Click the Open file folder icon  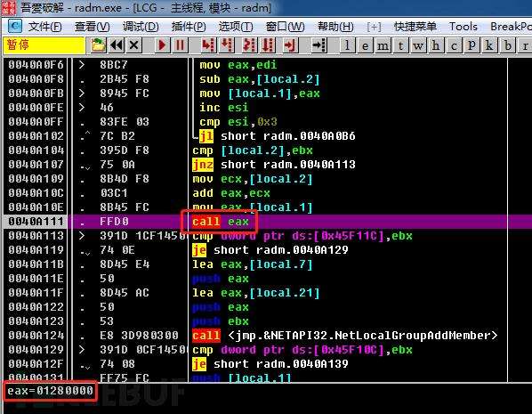(98, 45)
